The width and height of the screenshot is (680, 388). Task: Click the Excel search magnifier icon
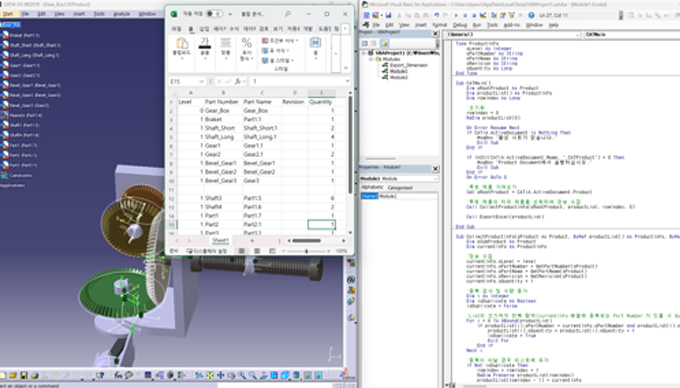(x=288, y=14)
